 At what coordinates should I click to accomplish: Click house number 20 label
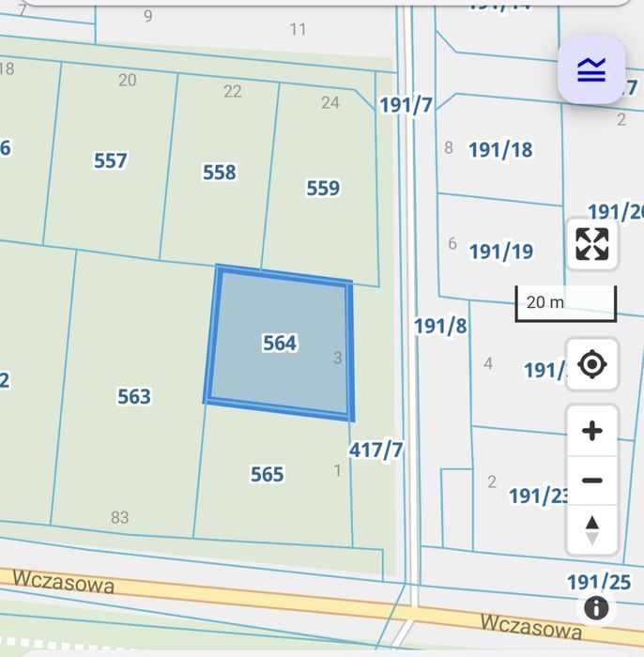pyautogui.click(x=128, y=80)
